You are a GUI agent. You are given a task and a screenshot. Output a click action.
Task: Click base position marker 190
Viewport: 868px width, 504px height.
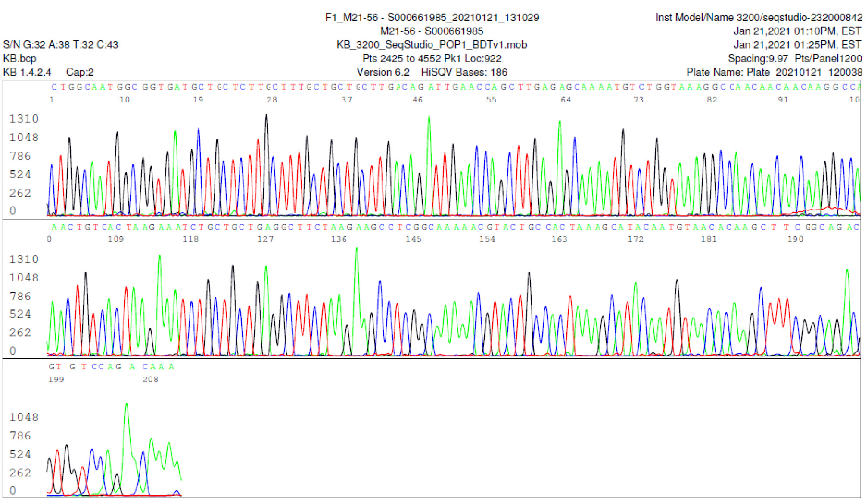point(795,239)
